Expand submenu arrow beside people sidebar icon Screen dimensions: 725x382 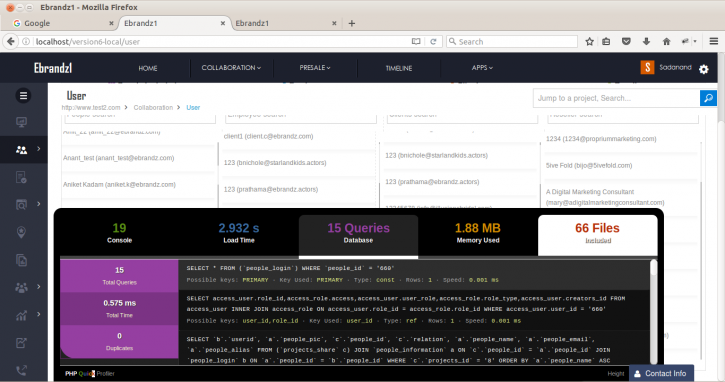39,149
